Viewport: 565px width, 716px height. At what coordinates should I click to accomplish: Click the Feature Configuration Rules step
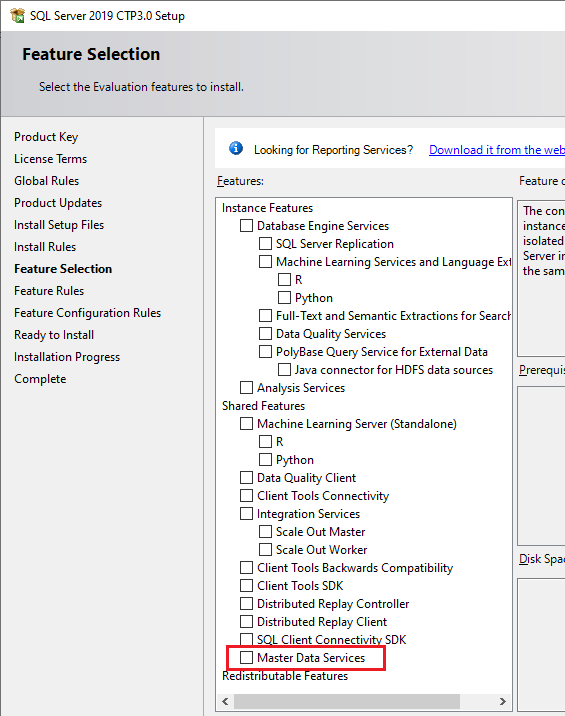coord(88,313)
